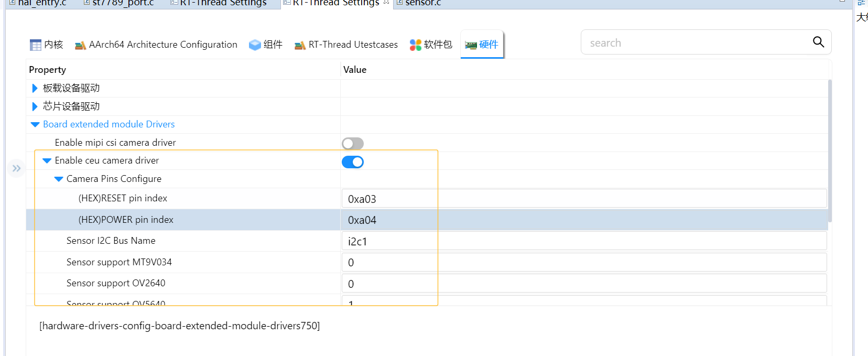Edit the Sensor support OV2640 value
The width and height of the screenshot is (868, 356).
click(x=584, y=284)
